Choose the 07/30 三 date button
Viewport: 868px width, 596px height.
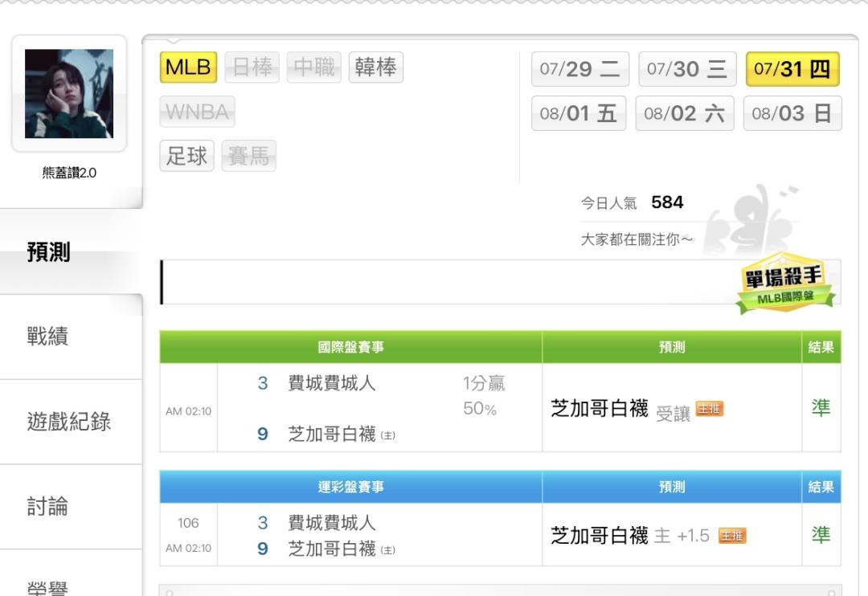pyautogui.click(x=687, y=69)
